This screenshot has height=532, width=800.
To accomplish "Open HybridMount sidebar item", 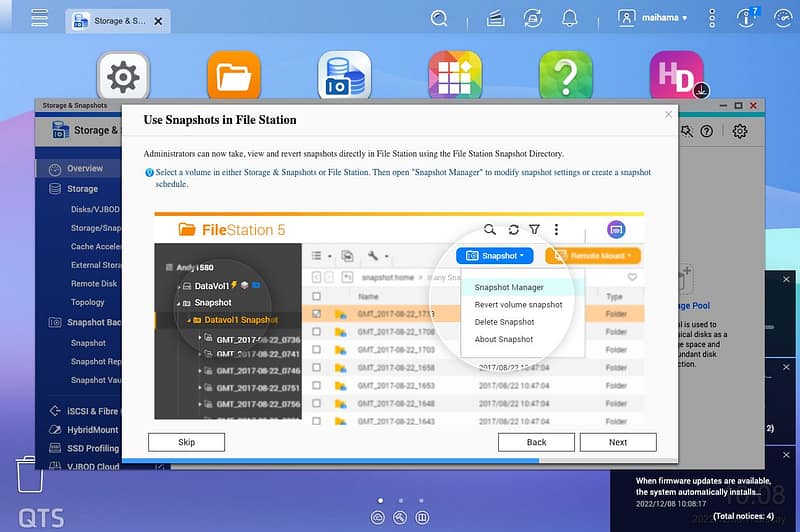I will pyautogui.click(x=84, y=430).
